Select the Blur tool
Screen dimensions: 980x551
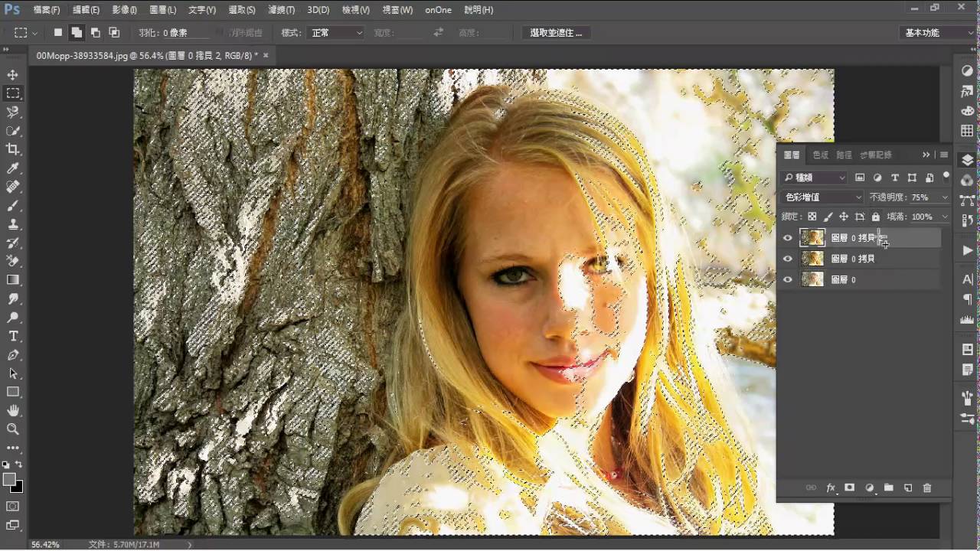click(x=13, y=299)
